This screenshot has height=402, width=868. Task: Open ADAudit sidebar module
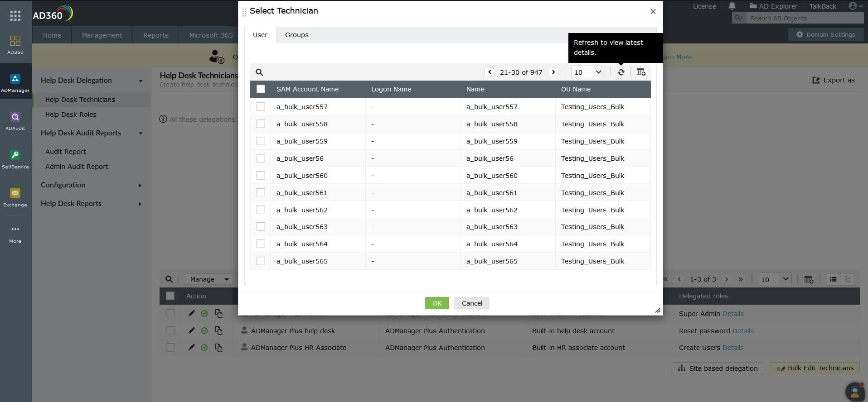(15, 121)
